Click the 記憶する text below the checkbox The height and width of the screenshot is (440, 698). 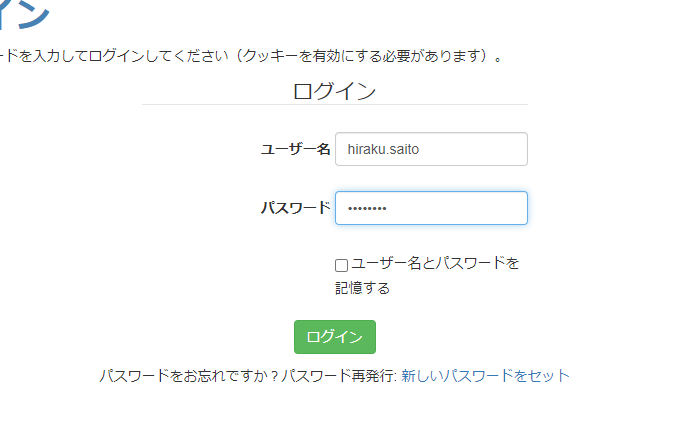point(362,288)
